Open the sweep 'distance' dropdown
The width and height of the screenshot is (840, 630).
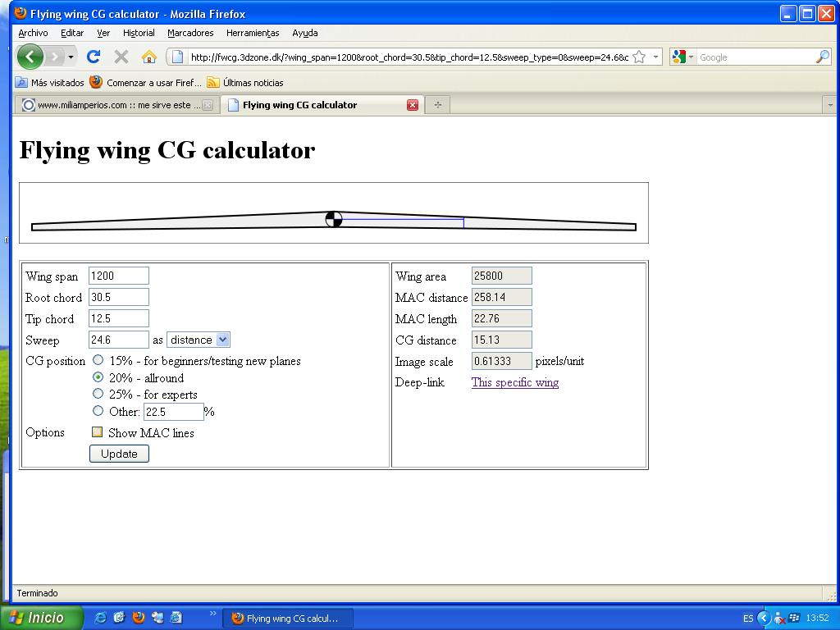click(198, 340)
